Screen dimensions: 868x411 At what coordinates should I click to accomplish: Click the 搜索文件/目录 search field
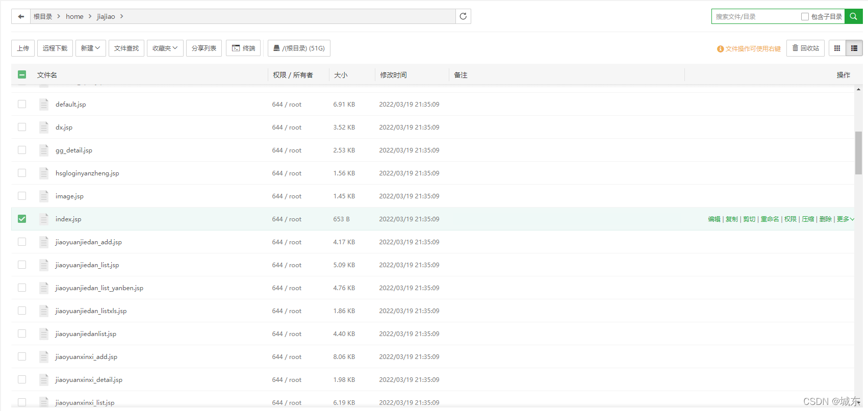click(x=756, y=16)
